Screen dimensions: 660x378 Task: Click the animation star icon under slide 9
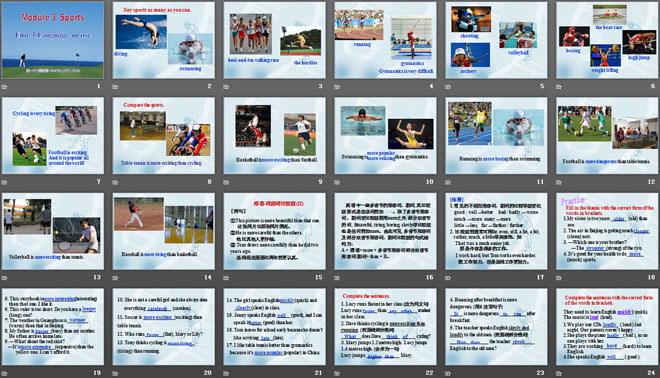coord(226,182)
